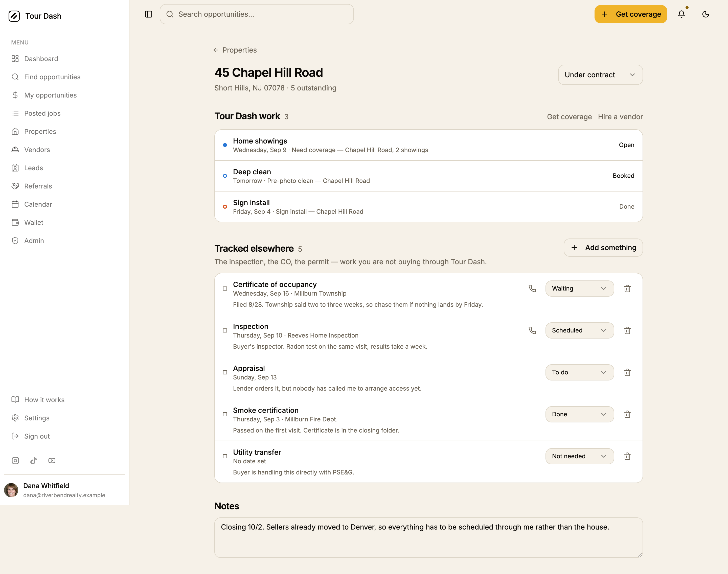Click phone icon in Inspection row
The image size is (728, 574).
tap(532, 330)
